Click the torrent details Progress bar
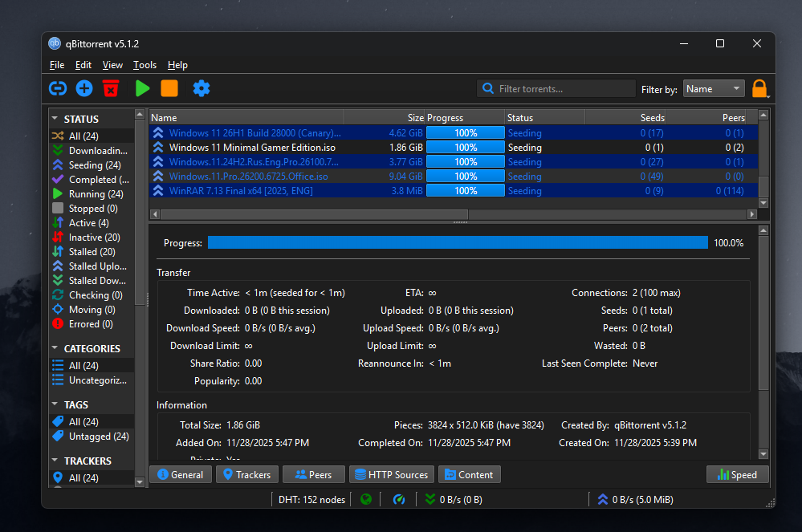Viewport: 802px width, 532px height. 458,242
